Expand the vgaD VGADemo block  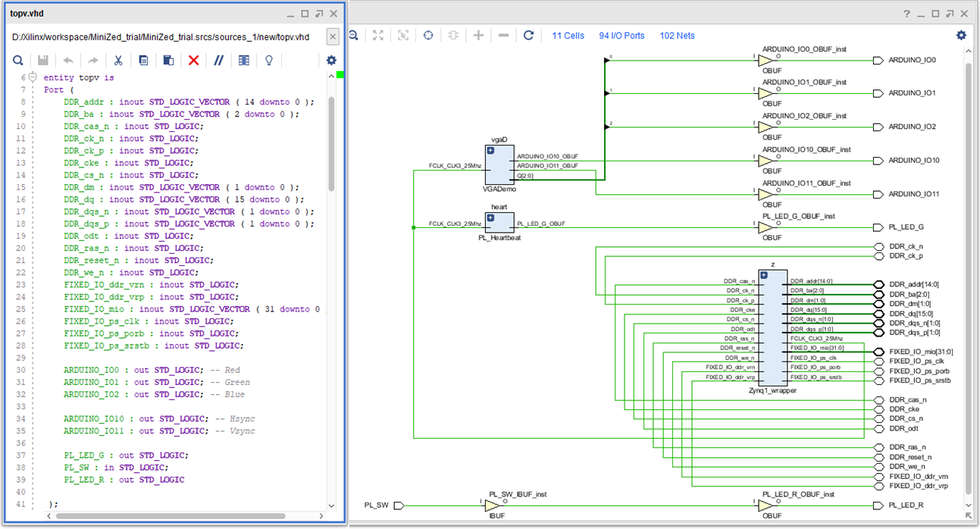click(x=490, y=152)
